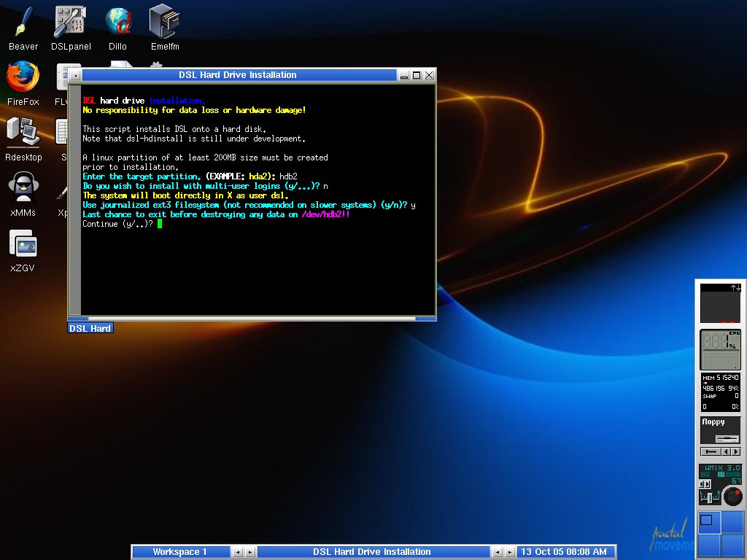Click the MEM and SWAP monitor dockapp

click(720, 393)
